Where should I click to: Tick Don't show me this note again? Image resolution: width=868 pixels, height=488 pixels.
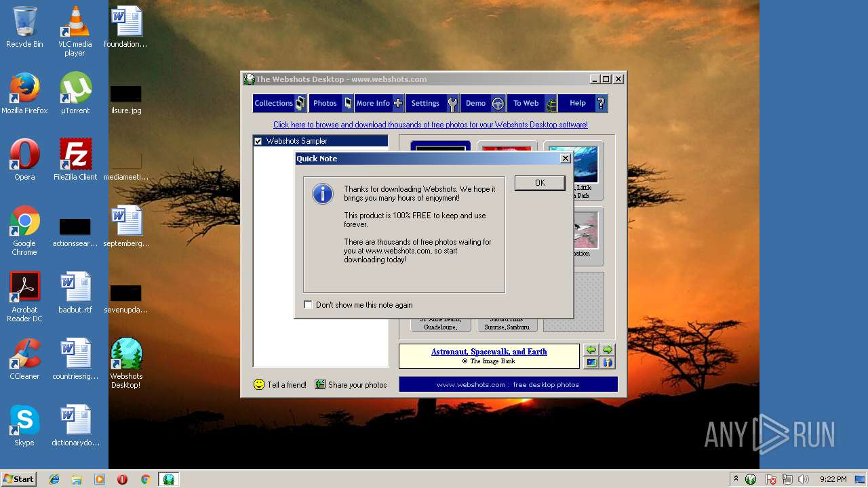308,305
